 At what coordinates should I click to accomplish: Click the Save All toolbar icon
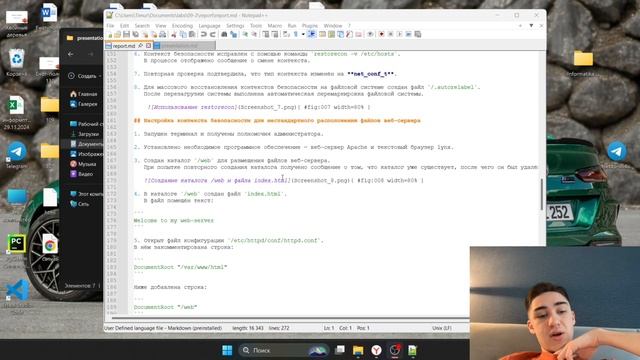pos(136,34)
